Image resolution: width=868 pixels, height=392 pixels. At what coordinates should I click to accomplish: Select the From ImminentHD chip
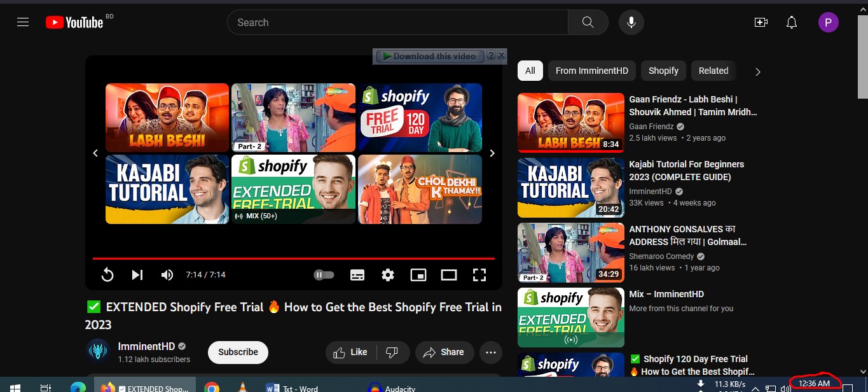(x=591, y=71)
